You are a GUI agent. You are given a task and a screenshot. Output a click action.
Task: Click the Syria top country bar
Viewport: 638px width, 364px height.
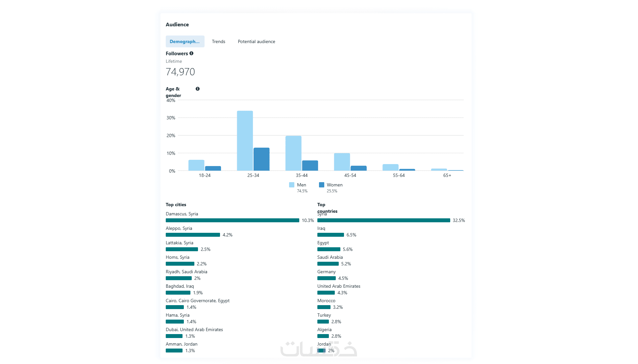[383, 220]
